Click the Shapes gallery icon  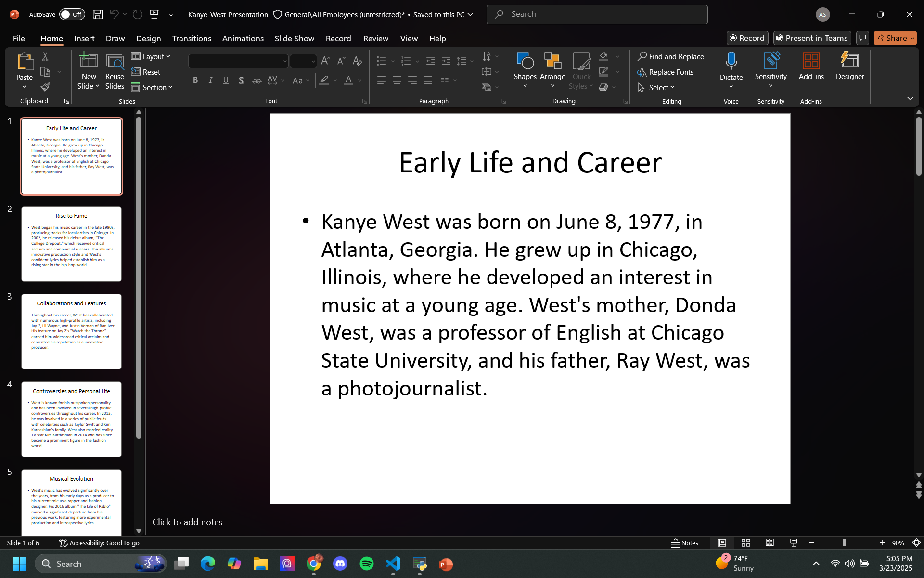tap(525, 61)
